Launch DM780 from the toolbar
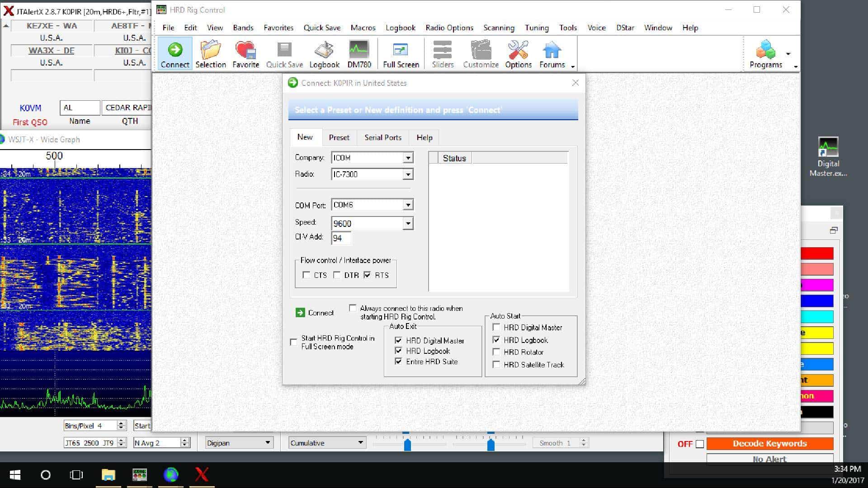Image resolution: width=868 pixels, height=488 pixels. (x=359, y=52)
